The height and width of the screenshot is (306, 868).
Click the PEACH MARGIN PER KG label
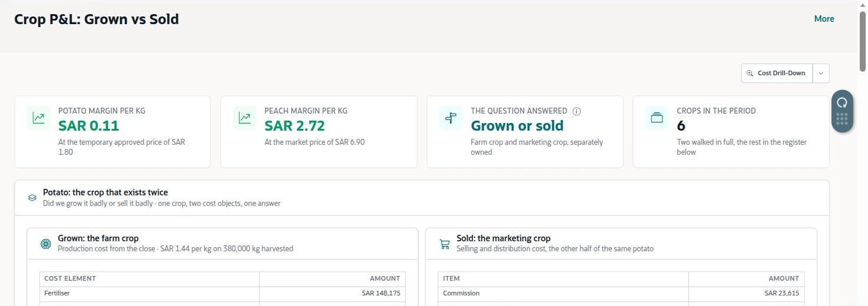[306, 111]
